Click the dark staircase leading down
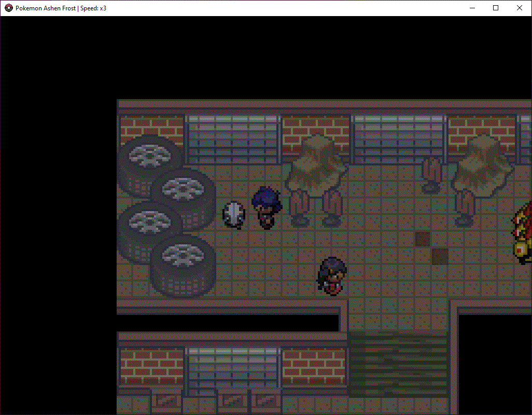Screen dimensions: 532x415 399,365
